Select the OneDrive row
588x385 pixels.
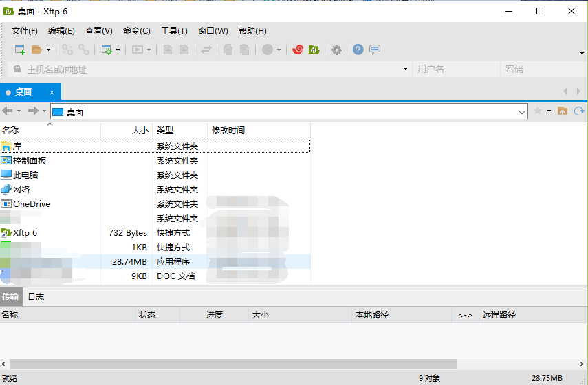tap(155, 204)
